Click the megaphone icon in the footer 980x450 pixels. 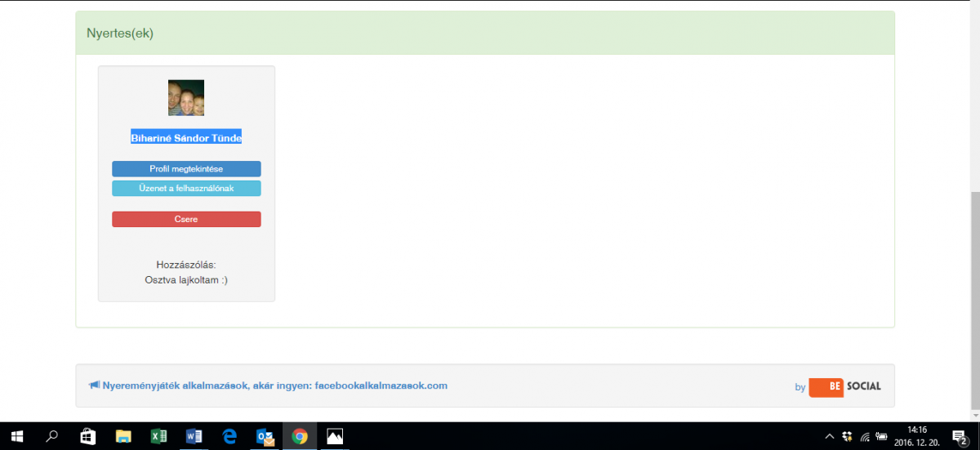click(94, 385)
